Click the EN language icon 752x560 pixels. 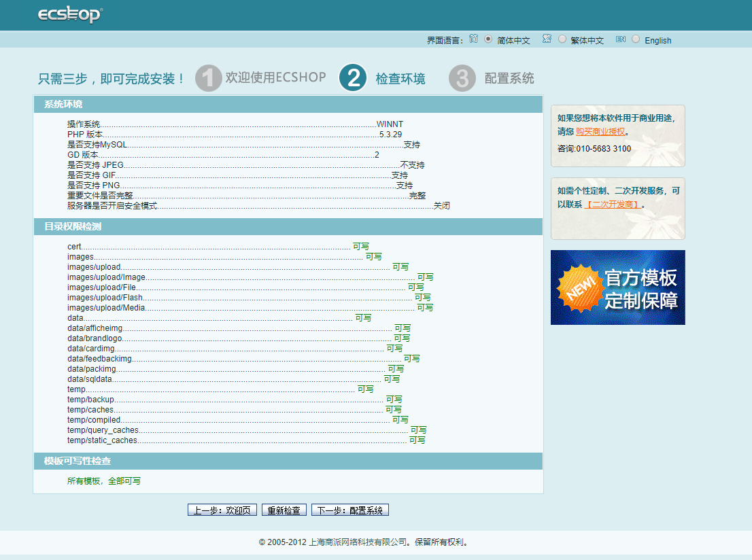tap(621, 39)
